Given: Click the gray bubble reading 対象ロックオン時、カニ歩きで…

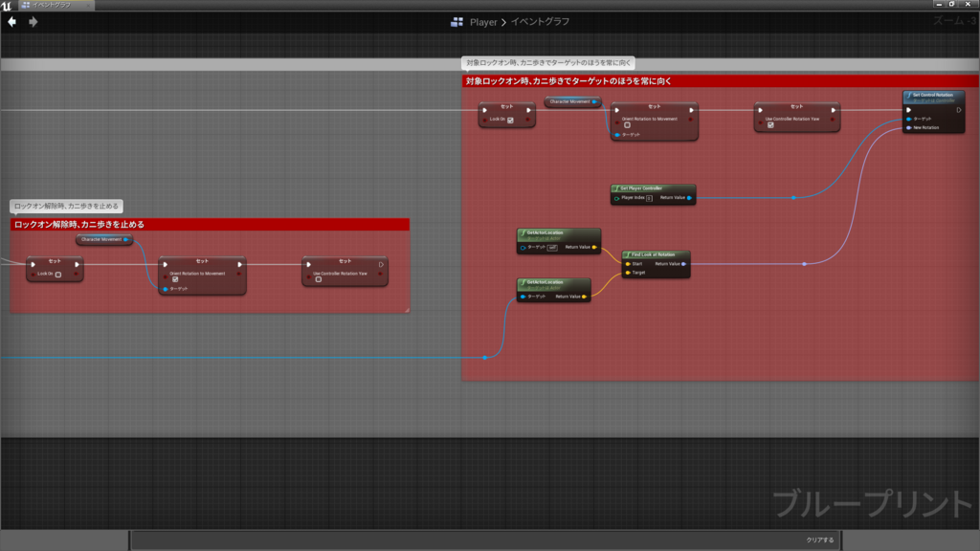Looking at the screenshot, I should (x=548, y=62).
